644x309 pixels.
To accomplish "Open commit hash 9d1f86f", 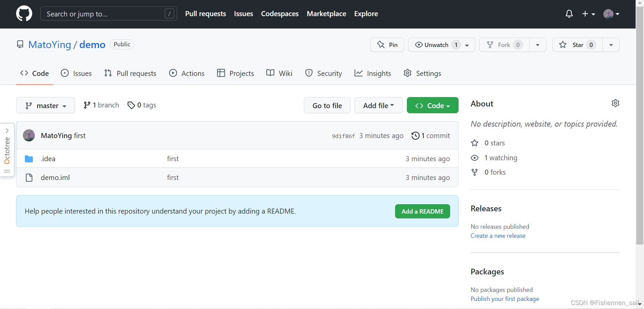I will pyautogui.click(x=343, y=136).
